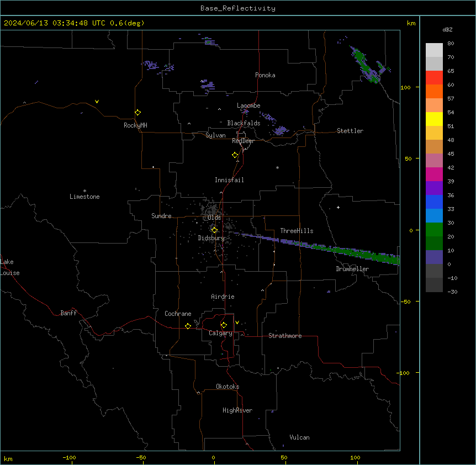476x465 pixels.
Task: Click the Drumheller label
Action: coord(352,269)
